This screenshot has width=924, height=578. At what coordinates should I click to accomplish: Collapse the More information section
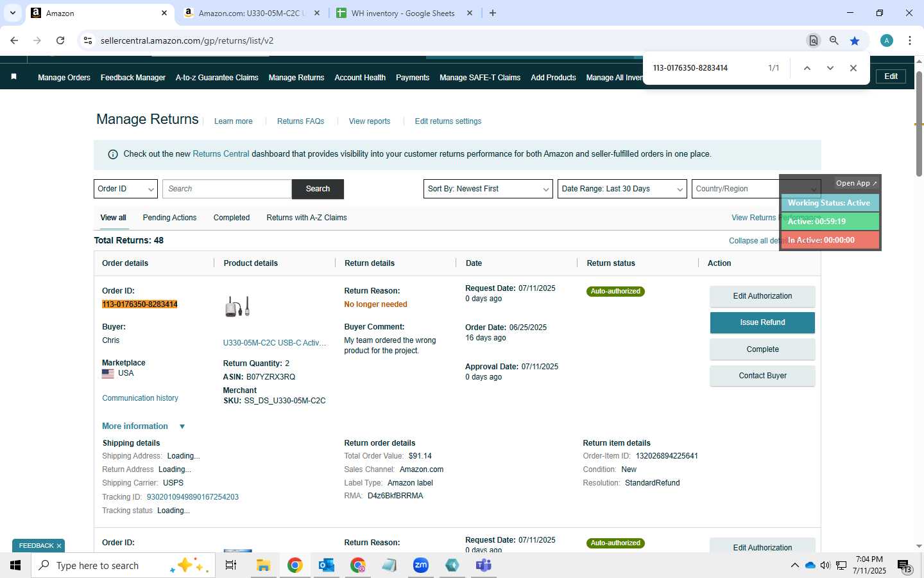click(143, 426)
